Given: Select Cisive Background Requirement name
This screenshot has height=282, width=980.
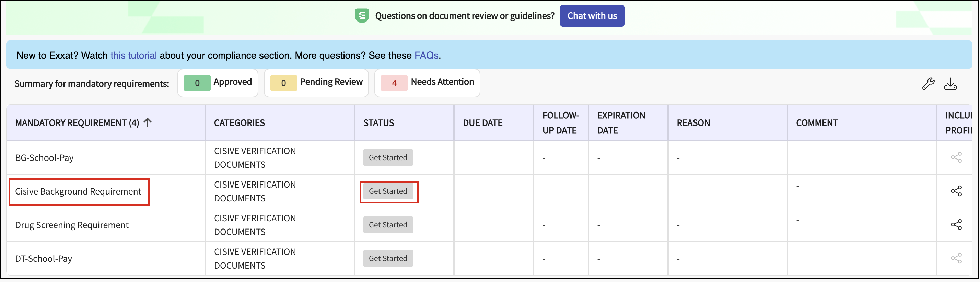Looking at the screenshot, I should coord(78,191).
